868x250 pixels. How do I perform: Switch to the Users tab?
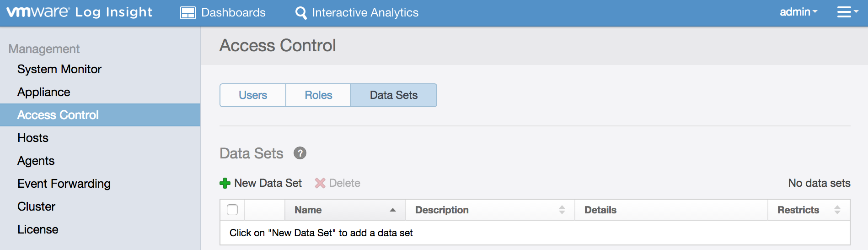point(253,95)
